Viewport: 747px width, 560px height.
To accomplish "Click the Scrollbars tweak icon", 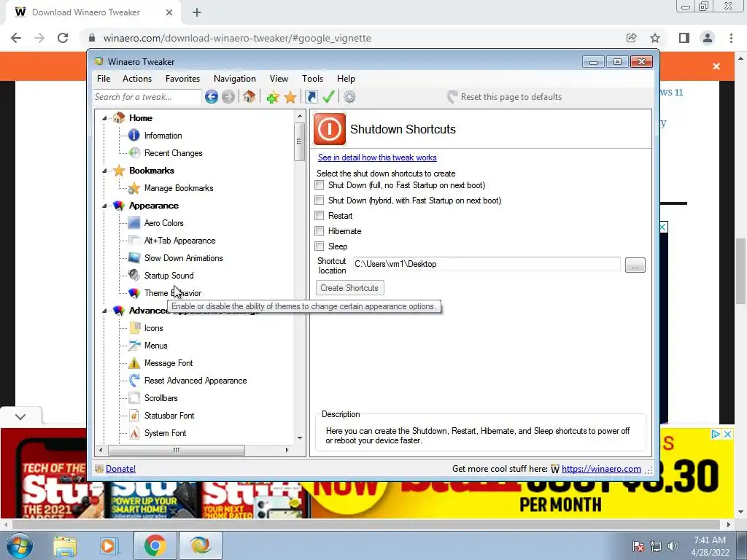I will point(135,398).
